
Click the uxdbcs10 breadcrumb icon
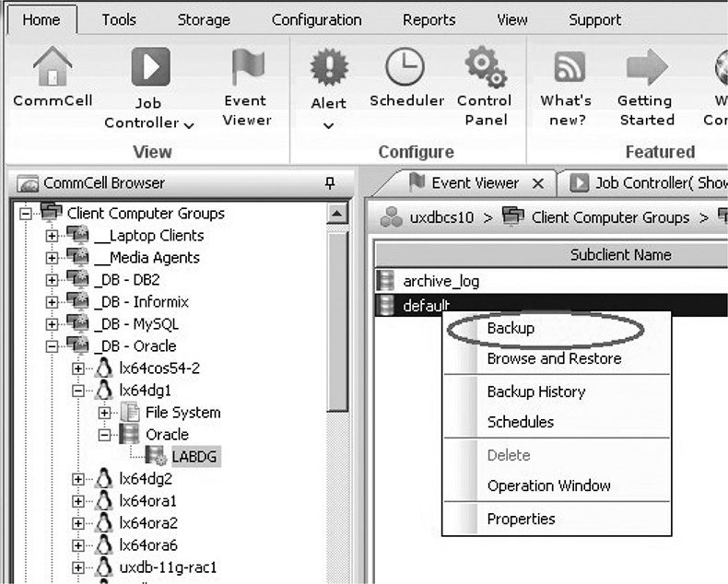[x=392, y=217]
